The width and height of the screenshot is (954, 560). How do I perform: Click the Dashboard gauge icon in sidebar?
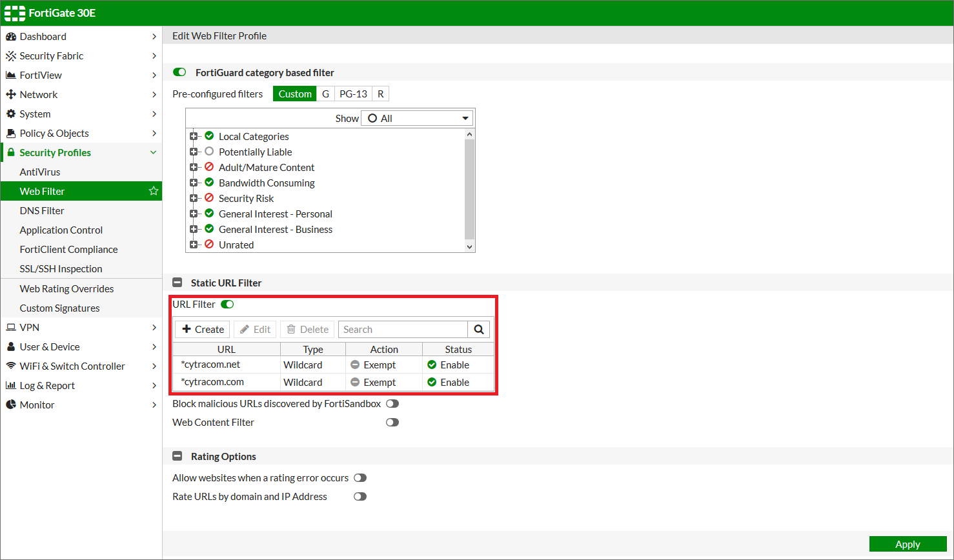11,37
